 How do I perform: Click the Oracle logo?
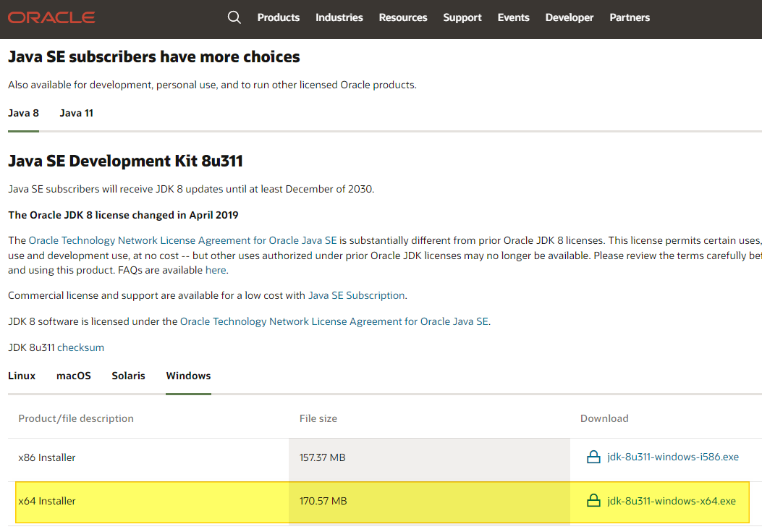51,17
